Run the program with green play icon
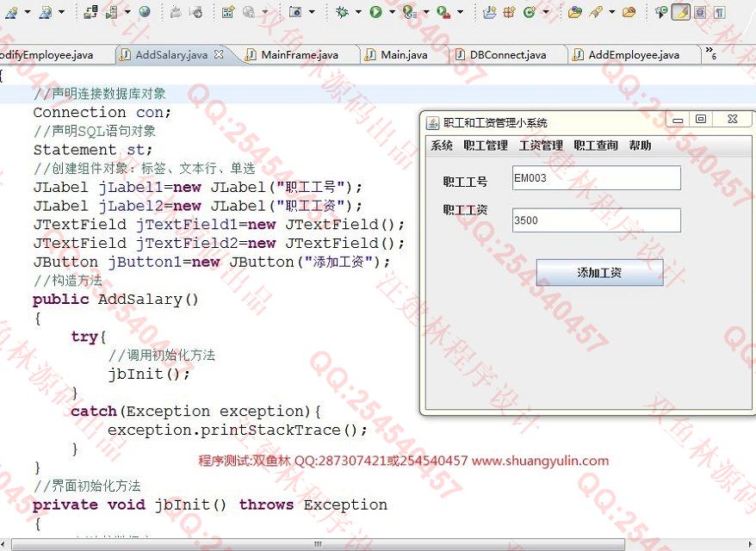The width and height of the screenshot is (756, 551). [x=375, y=12]
